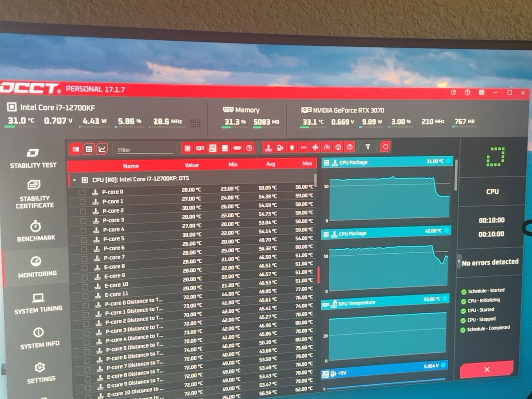Screen dimensions: 532x399
Task: Toggle the clock gauge sensor type filter
Action: (x=327, y=148)
